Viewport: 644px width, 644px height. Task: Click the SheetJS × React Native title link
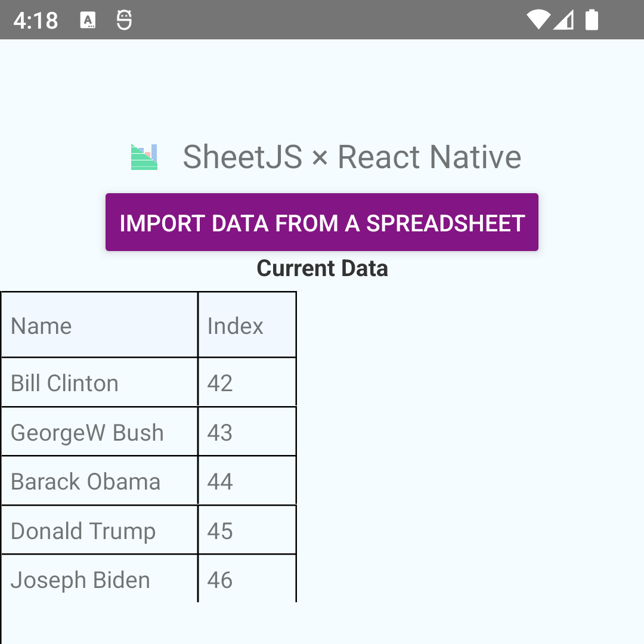click(352, 157)
